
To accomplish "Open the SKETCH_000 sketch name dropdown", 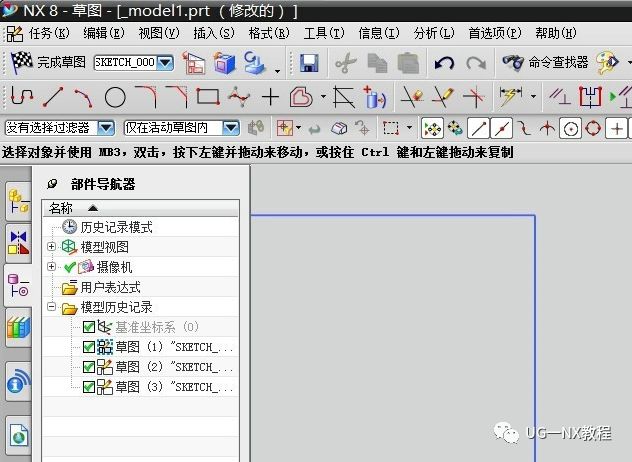I will [165, 62].
